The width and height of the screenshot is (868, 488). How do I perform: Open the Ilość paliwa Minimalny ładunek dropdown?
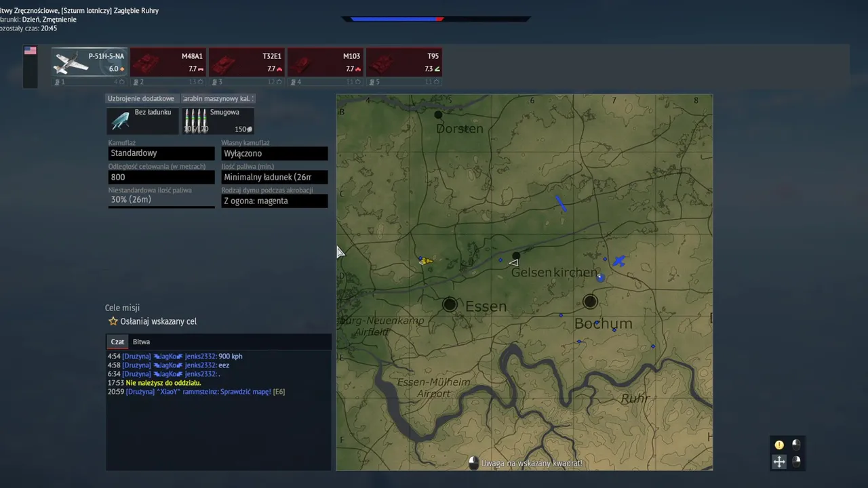[x=274, y=177]
